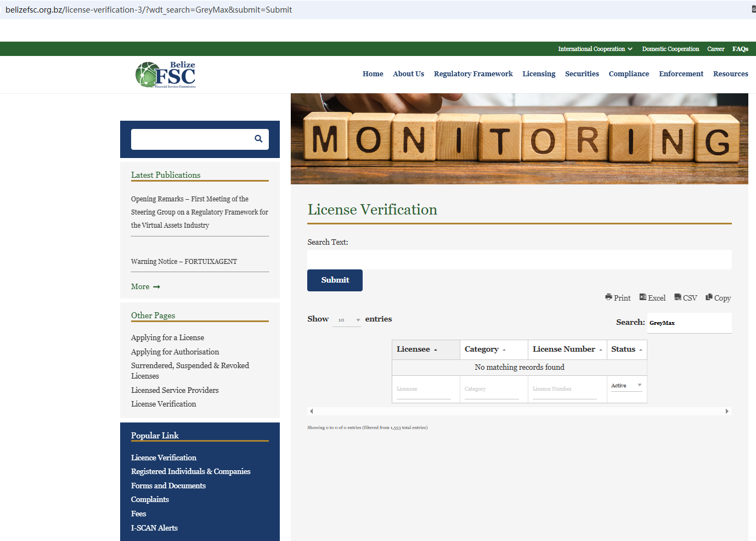Open Warning Notice – FORTUIXAGENT link
This screenshot has width=756, height=541.
tap(184, 262)
